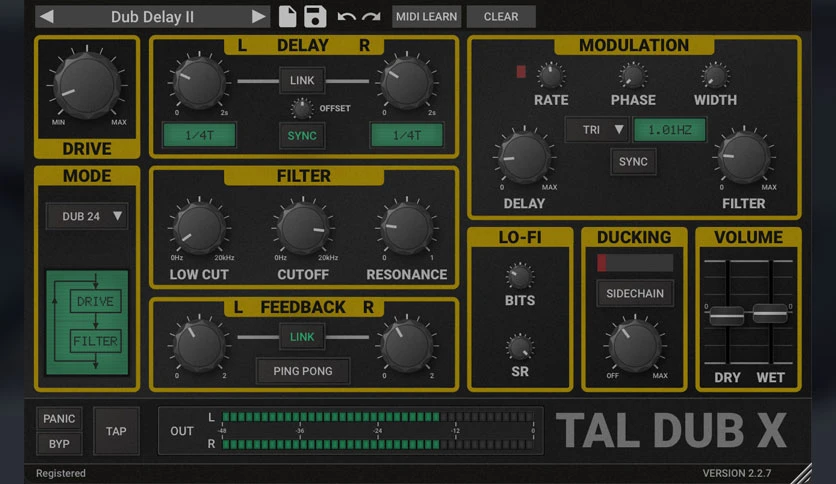Click the DRIVE knob
836x484 pixels.
point(87,85)
